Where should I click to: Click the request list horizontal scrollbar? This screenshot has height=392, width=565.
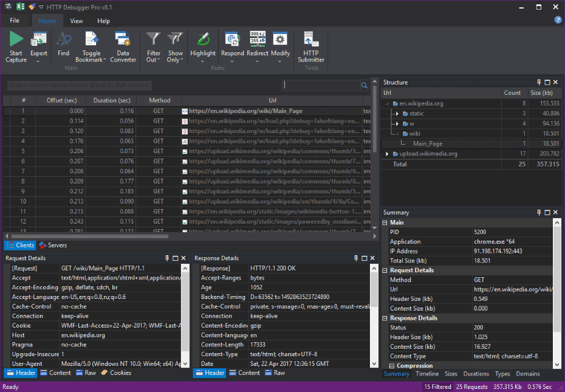(90, 236)
